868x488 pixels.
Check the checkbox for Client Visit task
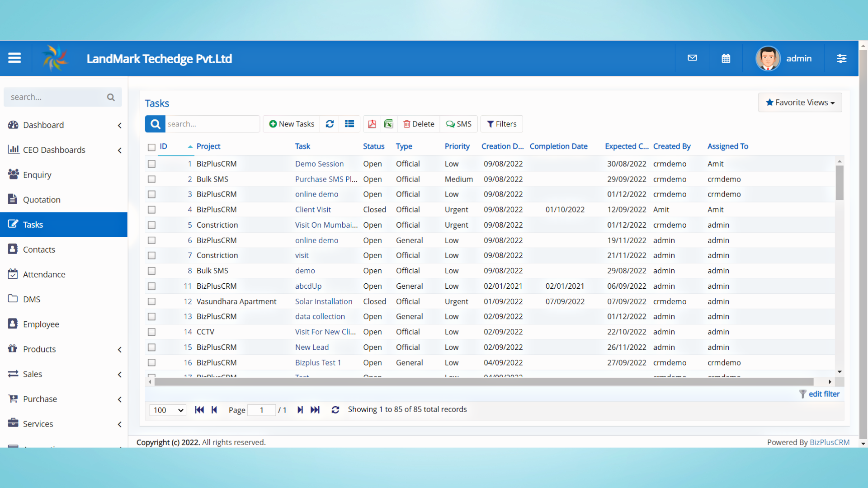(151, 209)
